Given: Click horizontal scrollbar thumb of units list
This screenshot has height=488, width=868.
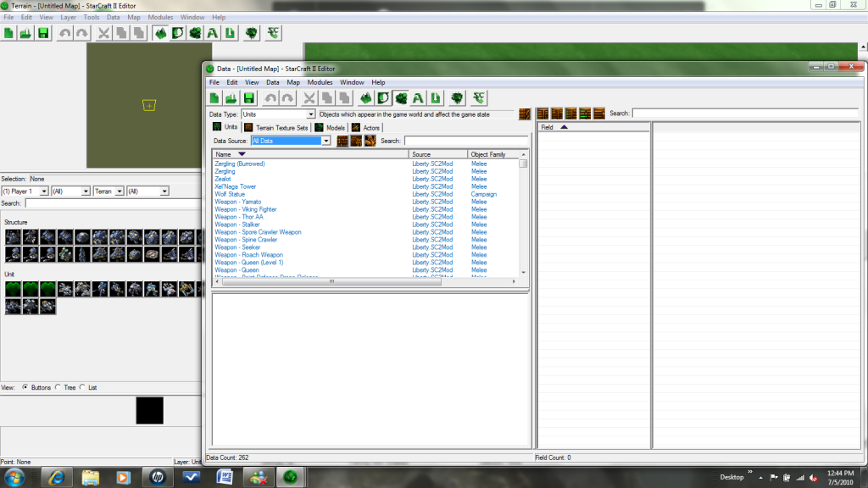Looking at the screenshot, I should (331, 281).
